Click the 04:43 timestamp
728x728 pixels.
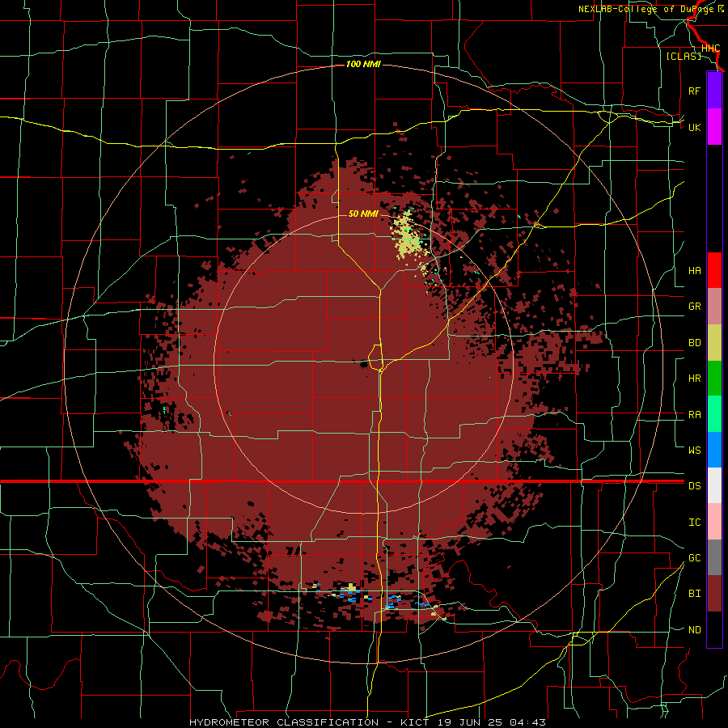tap(527, 722)
